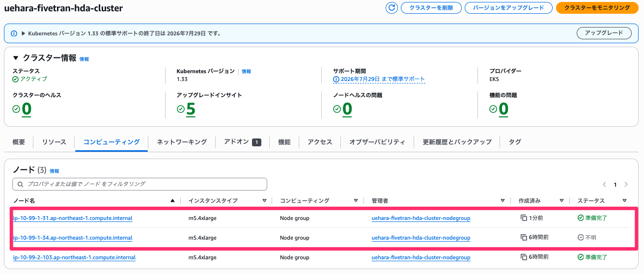Switch to the ネットワーキング tab
Screen dimensions: 644x274
click(x=182, y=142)
